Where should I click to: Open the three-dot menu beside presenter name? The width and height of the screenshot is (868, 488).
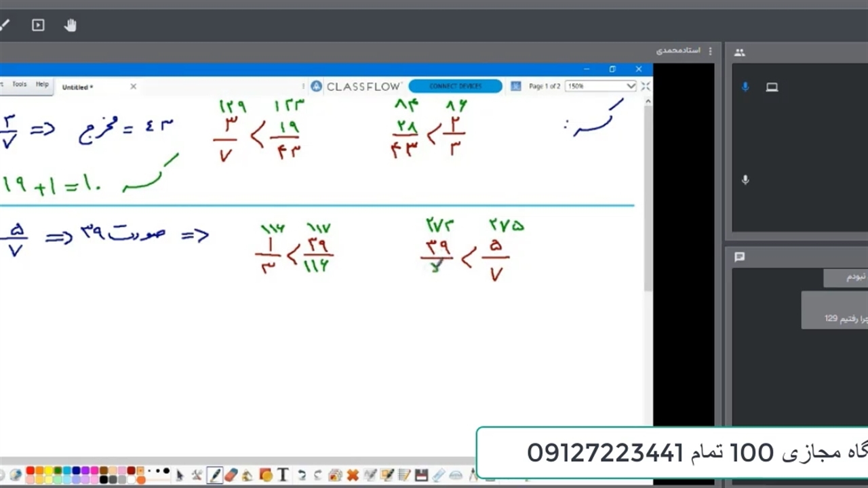[x=710, y=52]
